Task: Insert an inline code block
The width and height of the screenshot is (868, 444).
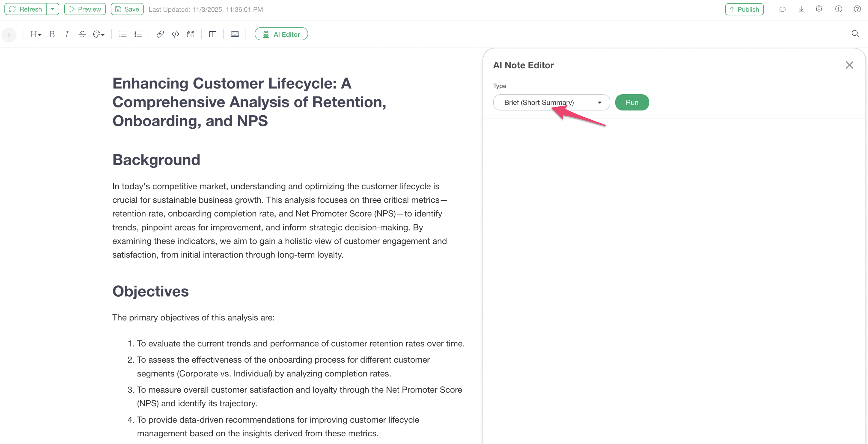Action: (175, 34)
